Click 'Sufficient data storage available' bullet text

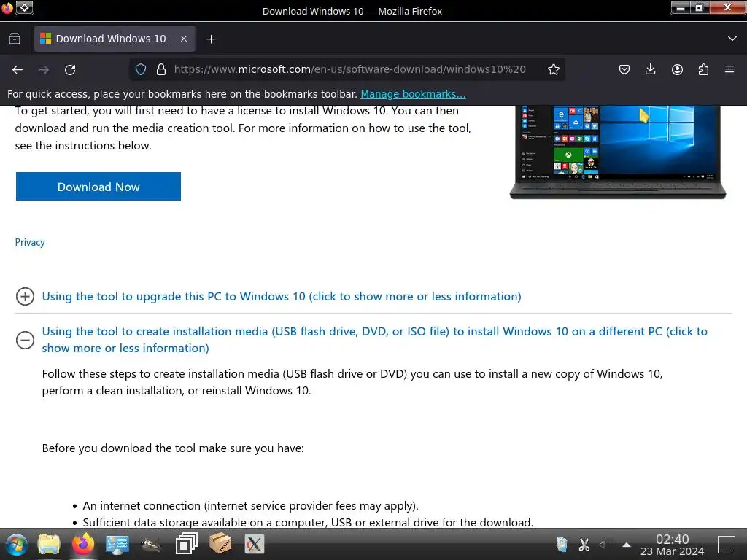(x=309, y=522)
